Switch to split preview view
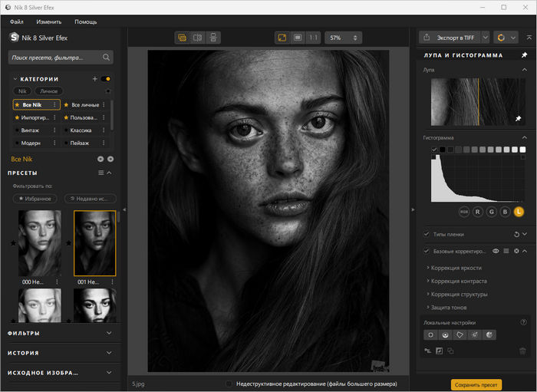Image resolution: width=537 pixels, height=392 pixels. (198, 37)
